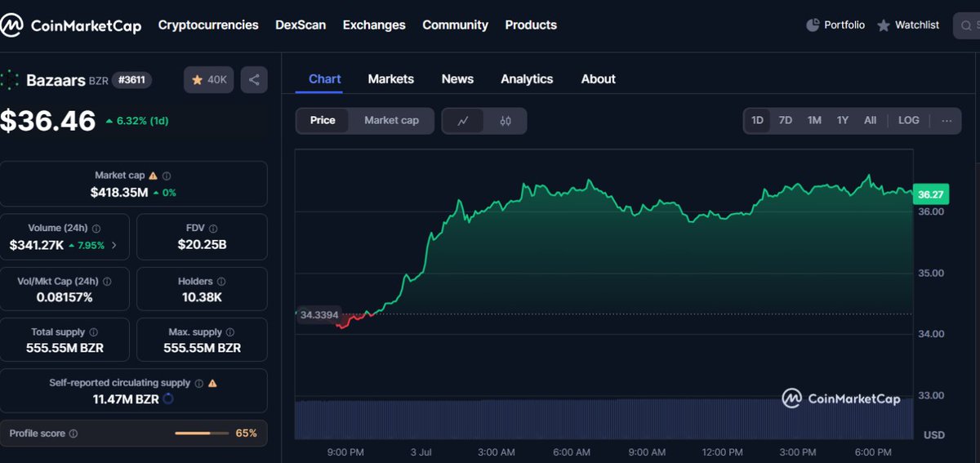Expand Volume (24h) details chevron
This screenshot has height=463, width=980.
[x=114, y=245]
